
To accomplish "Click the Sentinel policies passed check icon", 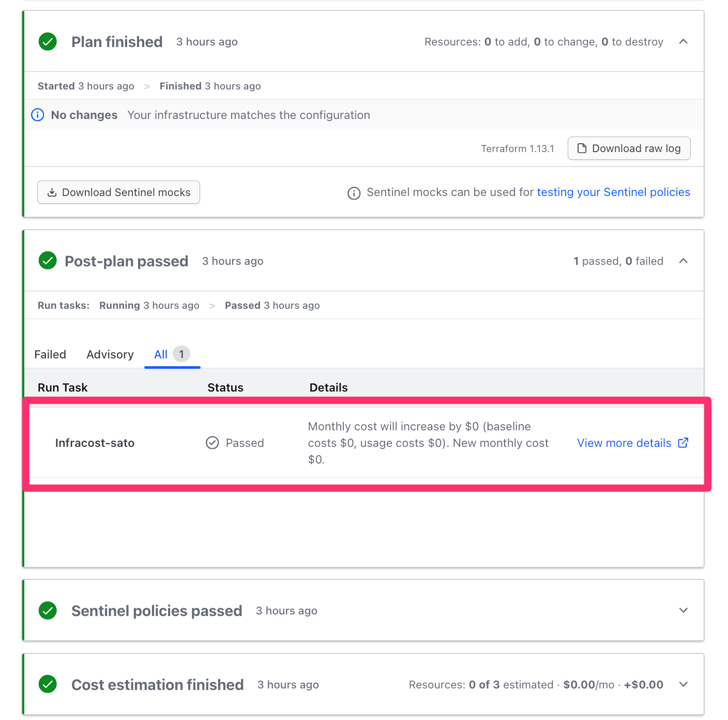I will (x=48, y=610).
